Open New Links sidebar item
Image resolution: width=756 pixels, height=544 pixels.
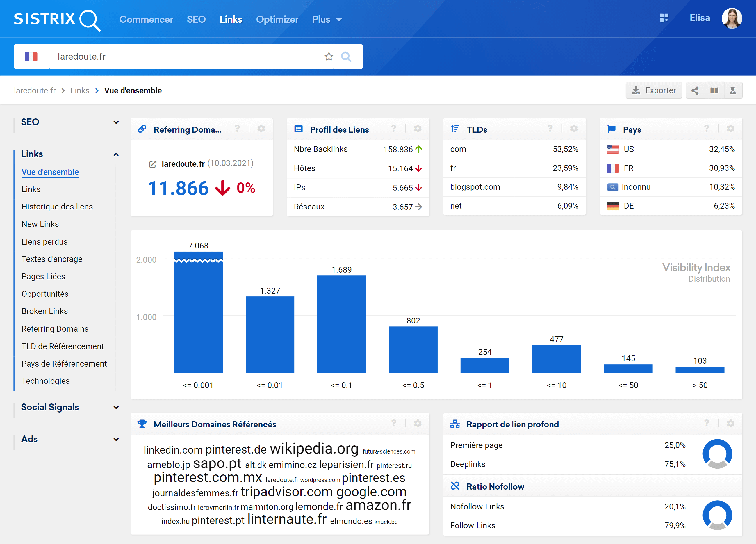[40, 224]
